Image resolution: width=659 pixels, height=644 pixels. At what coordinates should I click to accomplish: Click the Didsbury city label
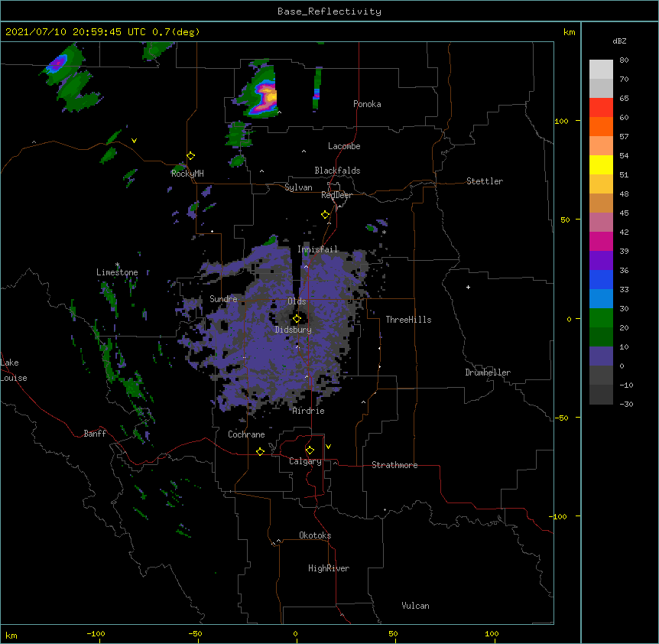[294, 330]
